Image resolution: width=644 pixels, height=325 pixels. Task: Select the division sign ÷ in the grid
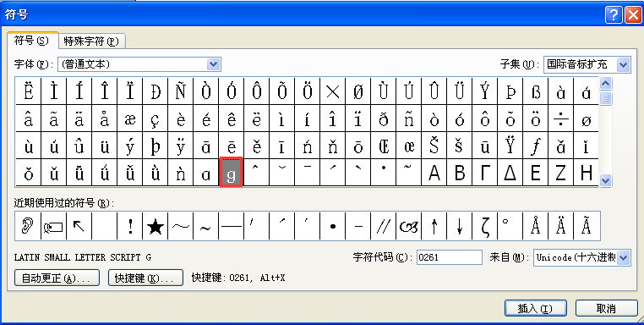560,118
